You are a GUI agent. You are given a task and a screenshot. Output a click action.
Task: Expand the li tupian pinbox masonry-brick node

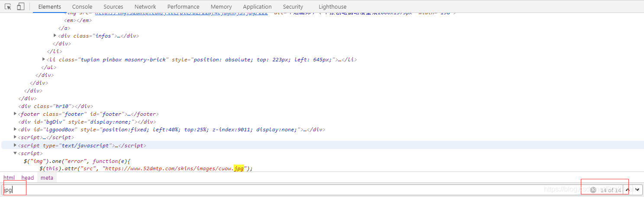click(x=44, y=59)
